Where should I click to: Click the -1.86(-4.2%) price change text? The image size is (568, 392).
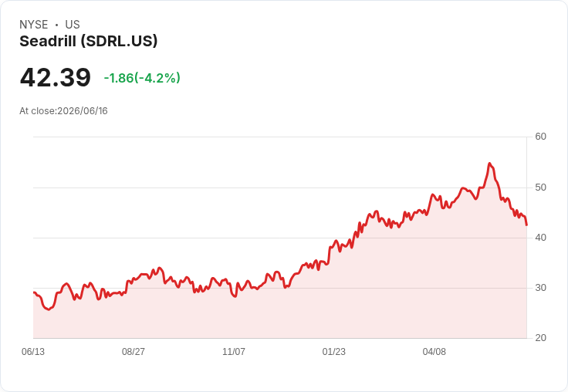[x=142, y=78]
